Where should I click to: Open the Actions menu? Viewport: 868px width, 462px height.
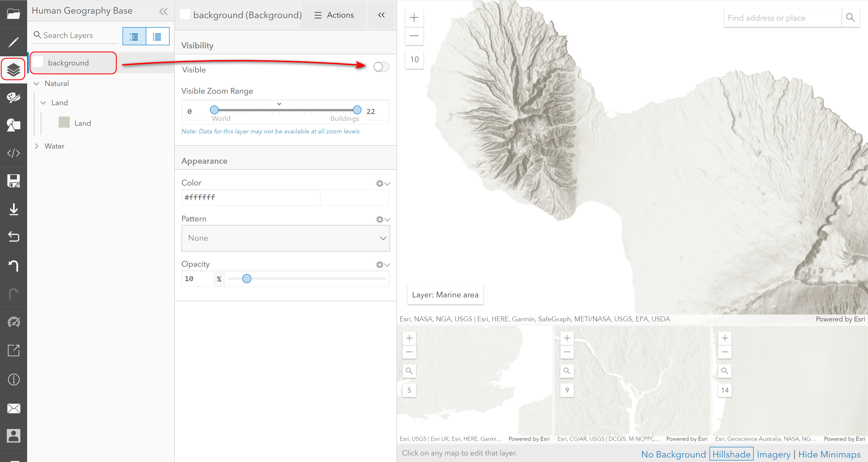(x=334, y=15)
